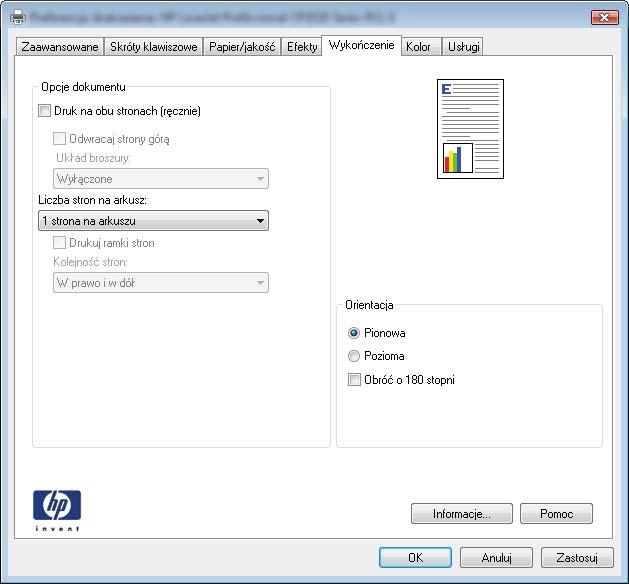Viewport: 629px width, 584px height.
Task: Click the page preview thumbnail
Action: point(470,129)
